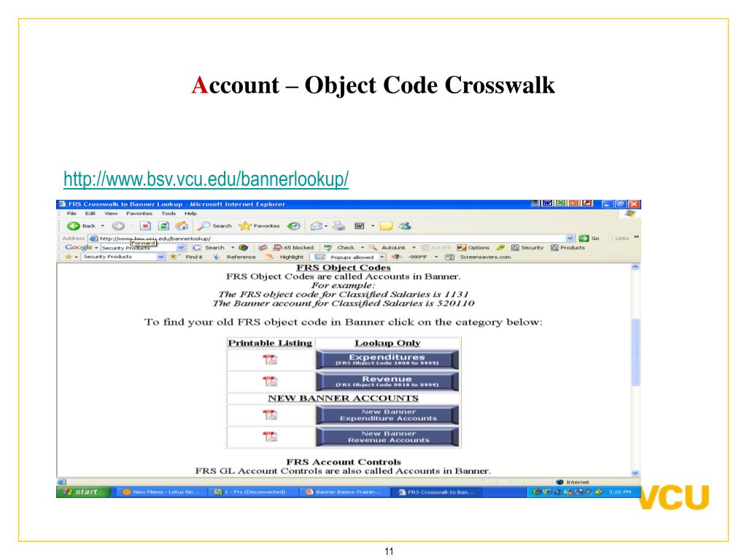Click the Screensavers.com toolbar link
Image resolution: width=747 pixels, height=560 pixels.
[x=478, y=257]
